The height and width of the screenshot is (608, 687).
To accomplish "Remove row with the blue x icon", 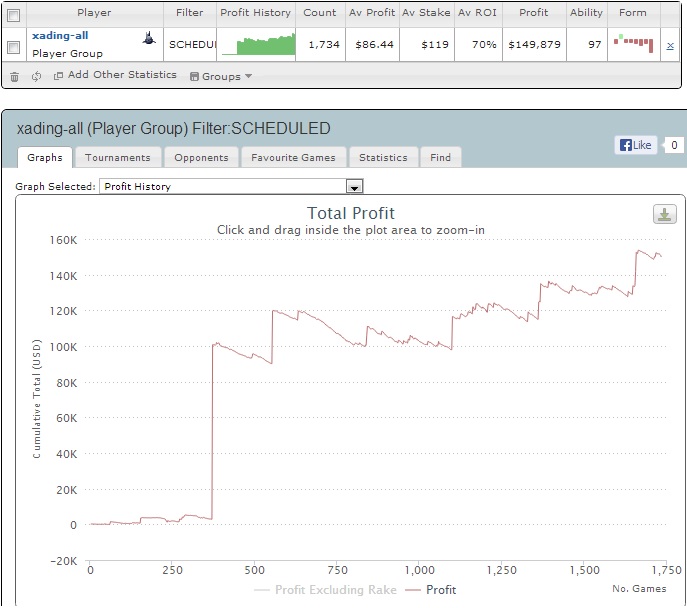I will (x=670, y=46).
